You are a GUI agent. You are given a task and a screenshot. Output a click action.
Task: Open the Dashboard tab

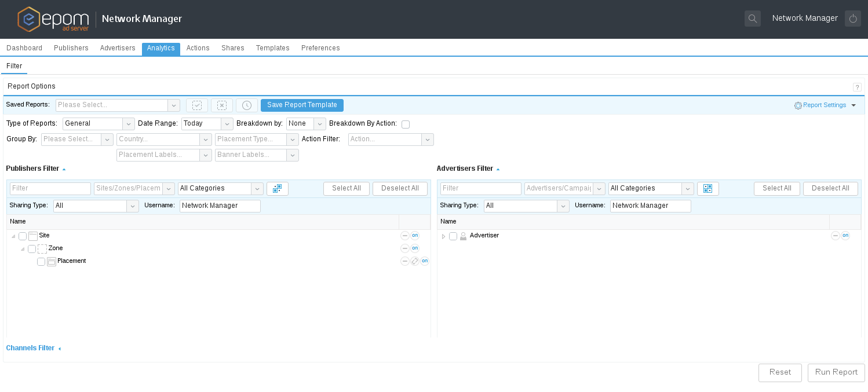tap(24, 49)
